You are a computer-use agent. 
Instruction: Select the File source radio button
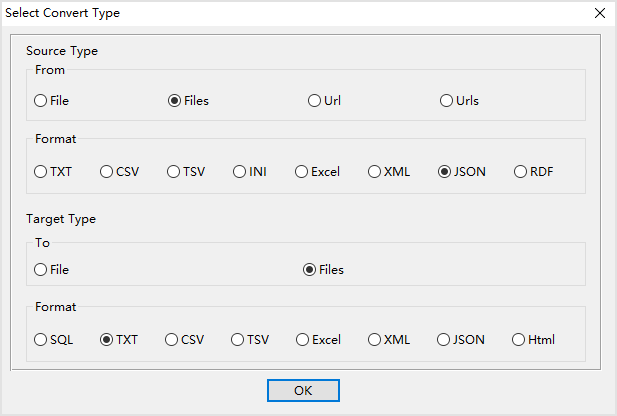(x=41, y=101)
